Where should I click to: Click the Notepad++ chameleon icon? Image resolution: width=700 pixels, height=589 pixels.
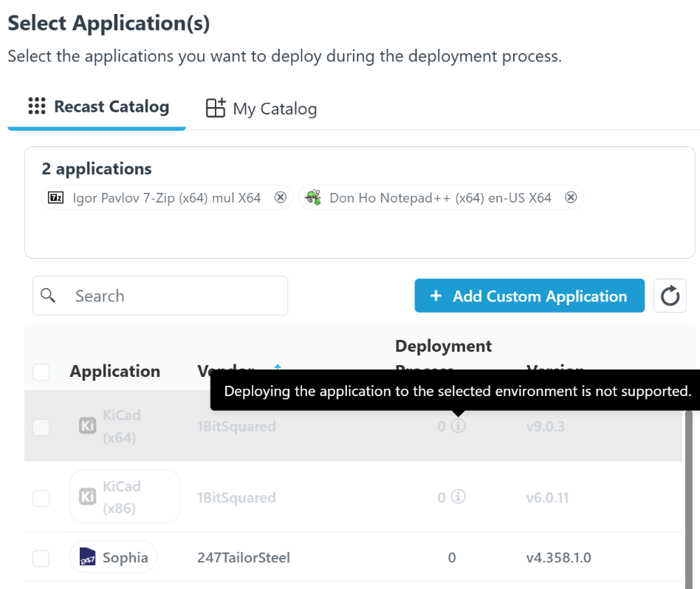pyautogui.click(x=315, y=197)
